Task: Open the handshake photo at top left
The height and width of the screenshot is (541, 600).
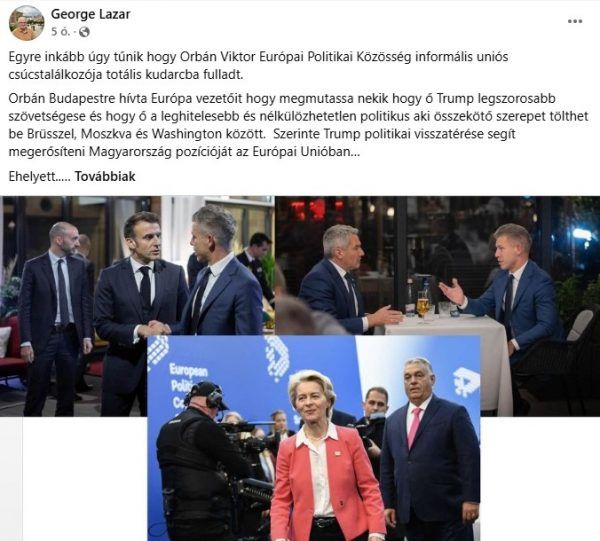Action: pos(138,306)
